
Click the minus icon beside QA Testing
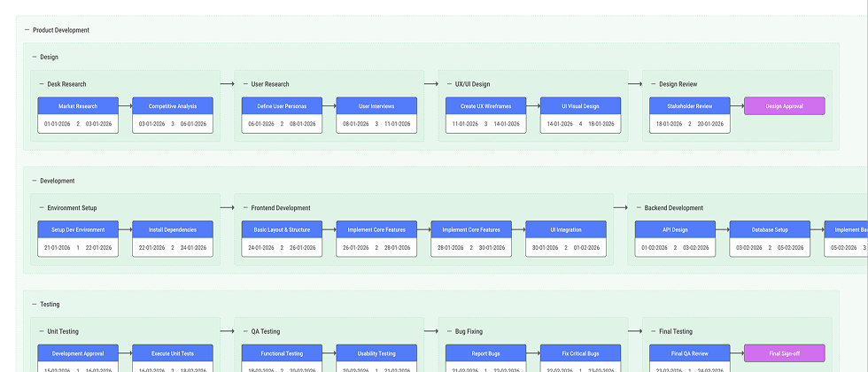(x=244, y=331)
